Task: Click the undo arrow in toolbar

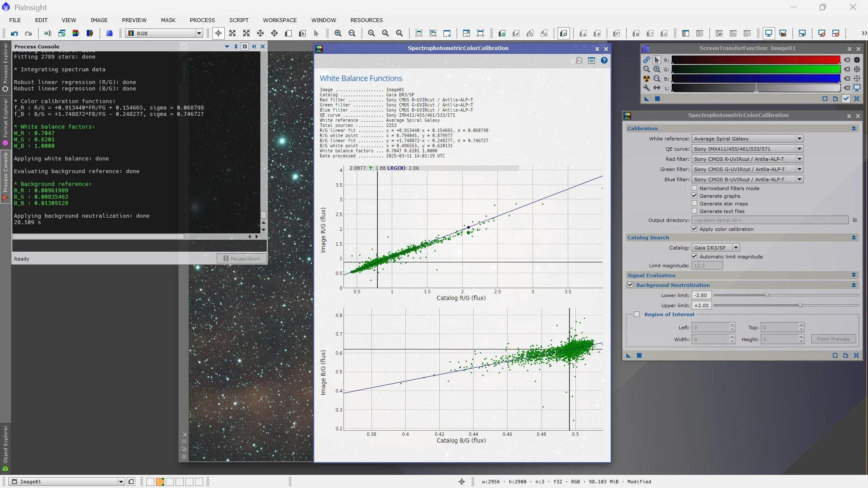Action: tap(14, 33)
